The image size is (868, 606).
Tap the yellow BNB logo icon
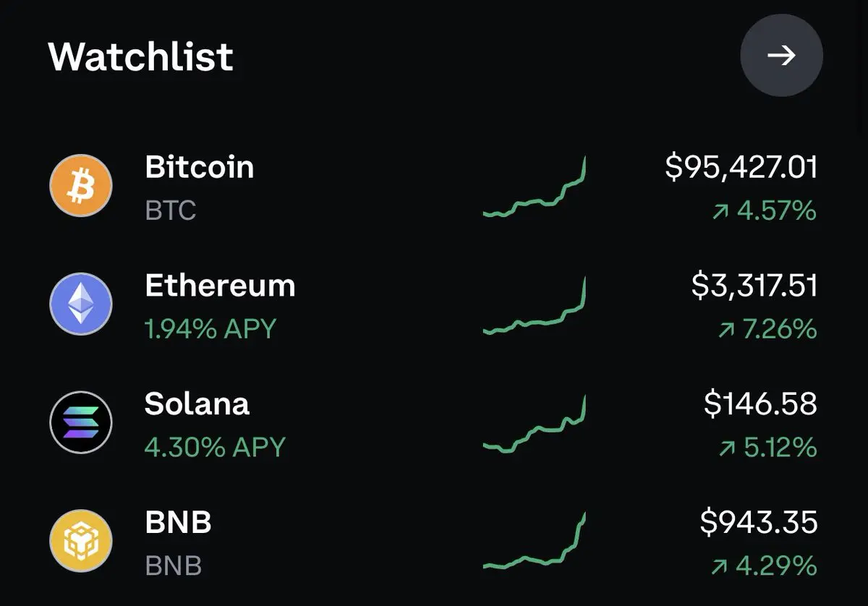pos(81,541)
